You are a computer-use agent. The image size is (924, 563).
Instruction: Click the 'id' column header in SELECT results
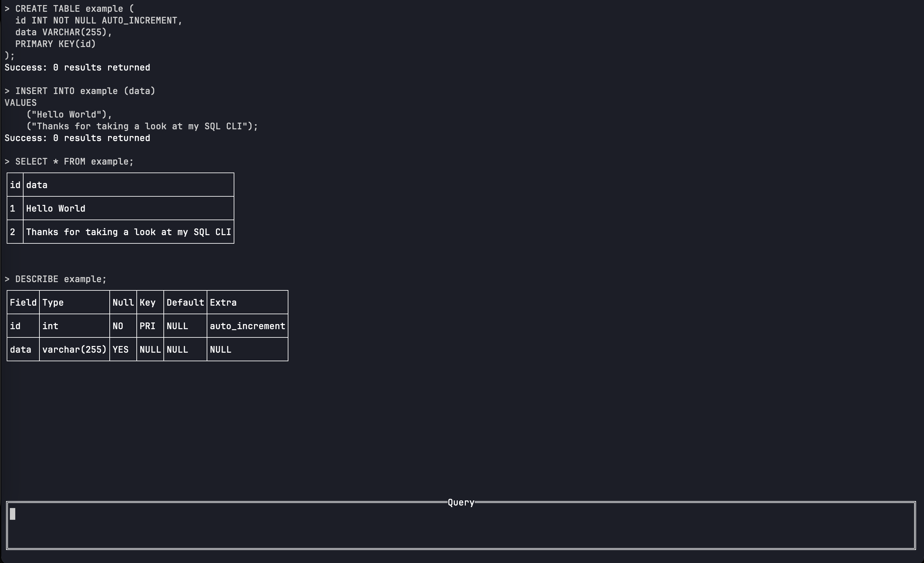click(15, 185)
